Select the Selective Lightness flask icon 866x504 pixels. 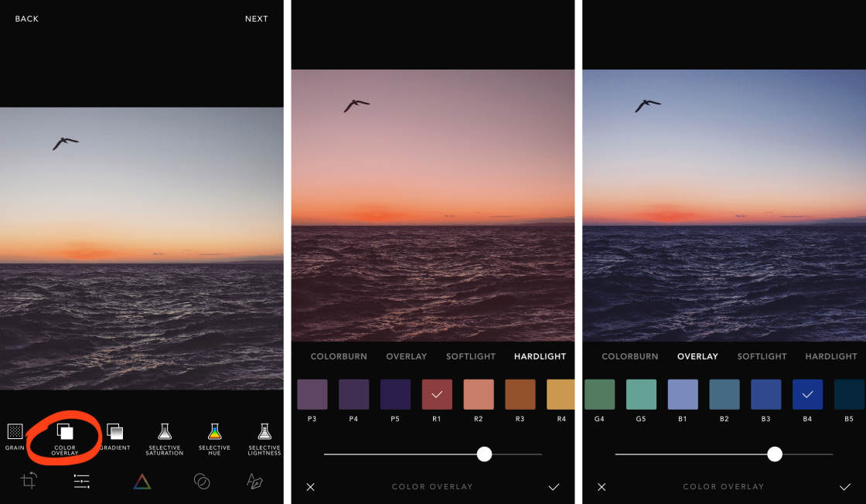point(264,431)
